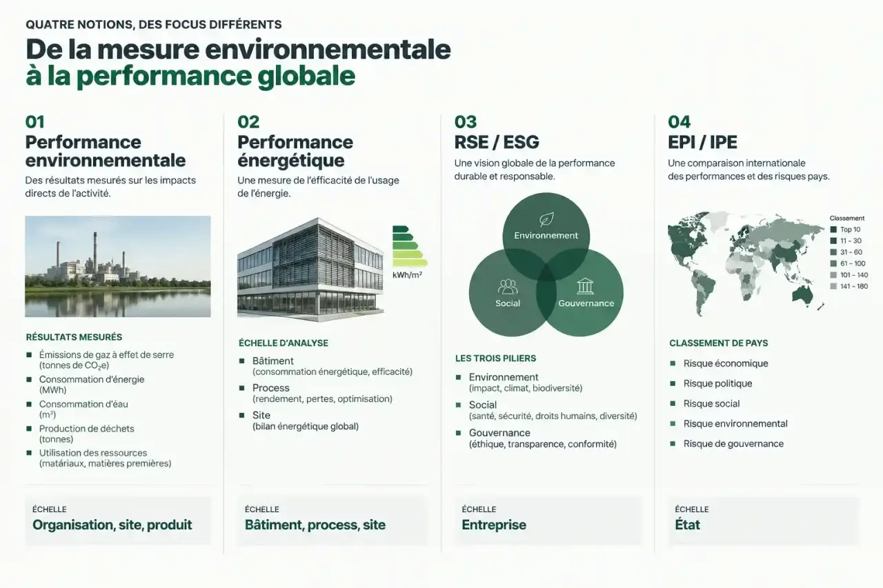Click the "bilan énergétique global" line
Screen dimensions: 883x588
[x=306, y=426]
